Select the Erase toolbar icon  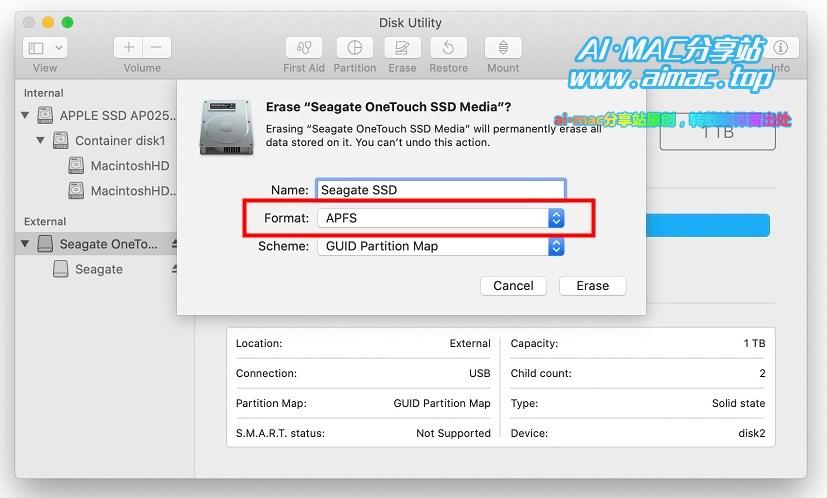[402, 48]
